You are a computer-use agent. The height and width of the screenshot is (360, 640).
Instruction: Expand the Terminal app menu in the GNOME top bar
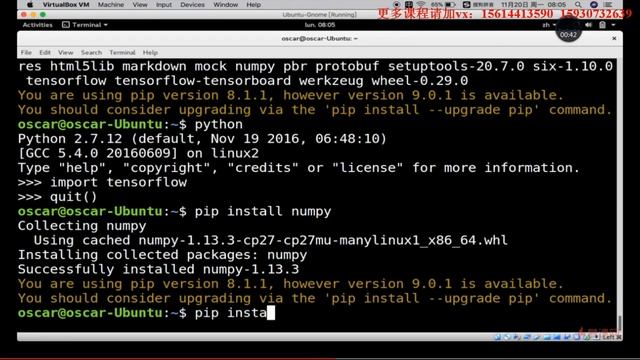[85, 25]
